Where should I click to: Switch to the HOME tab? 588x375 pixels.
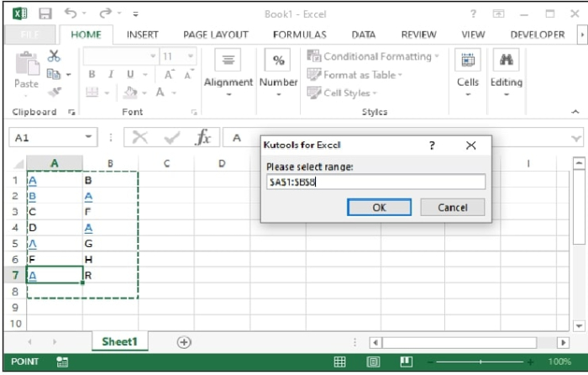pyautogui.click(x=87, y=34)
